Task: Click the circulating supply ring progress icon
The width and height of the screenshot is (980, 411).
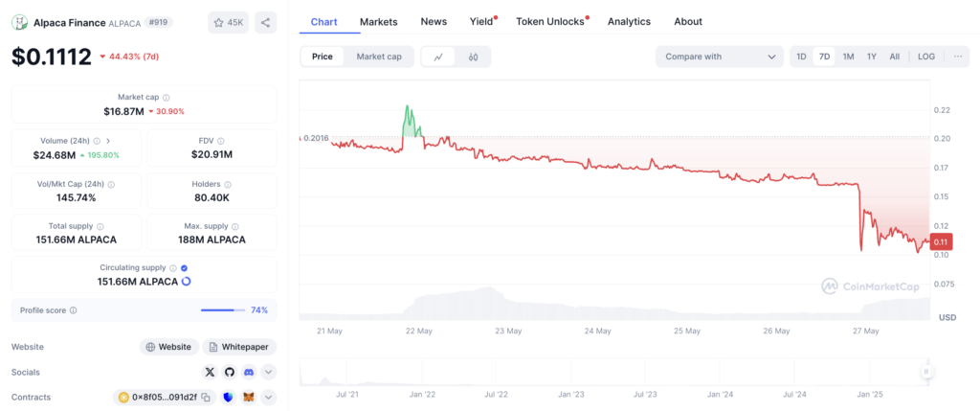Action: (x=186, y=282)
